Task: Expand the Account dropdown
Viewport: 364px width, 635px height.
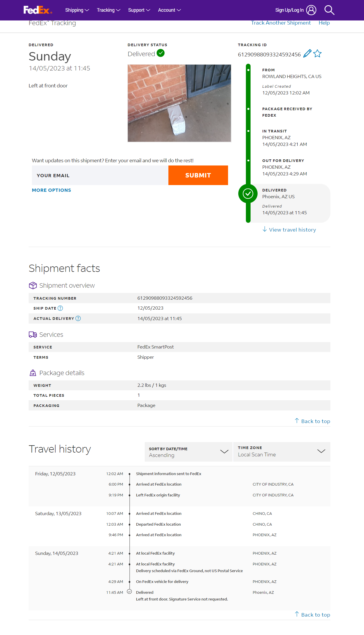Action: 169,10
